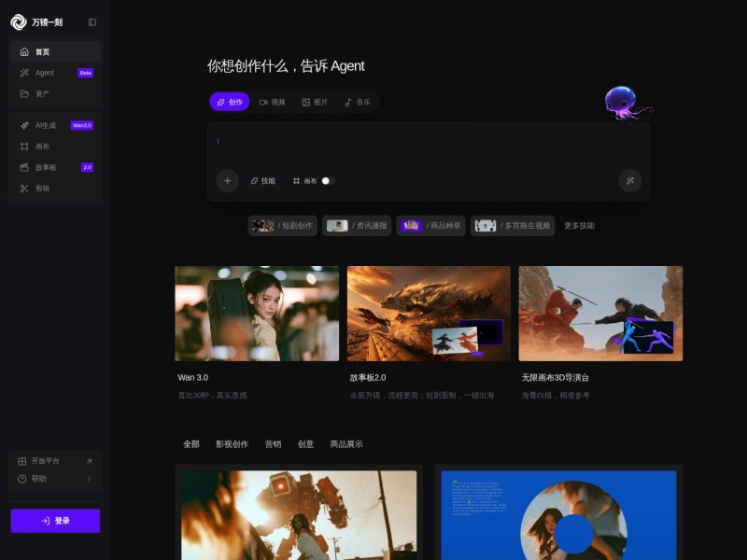Collapse the sidebar with the panel icon
Viewport: 747px width, 560px height.
92,21
